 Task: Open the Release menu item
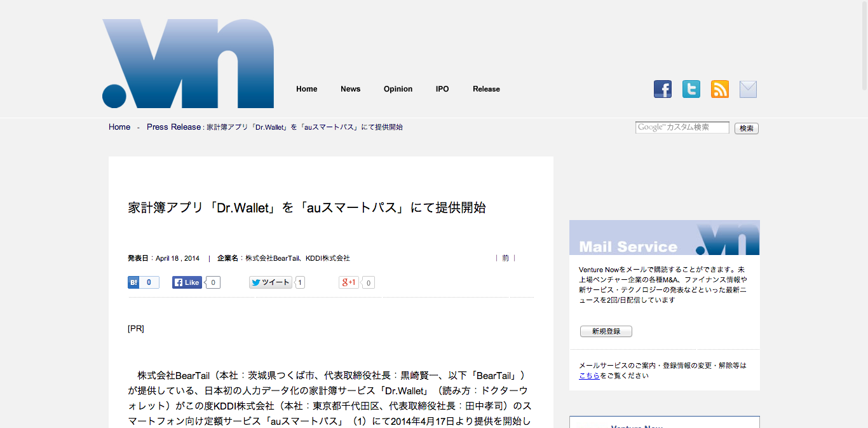[486, 89]
